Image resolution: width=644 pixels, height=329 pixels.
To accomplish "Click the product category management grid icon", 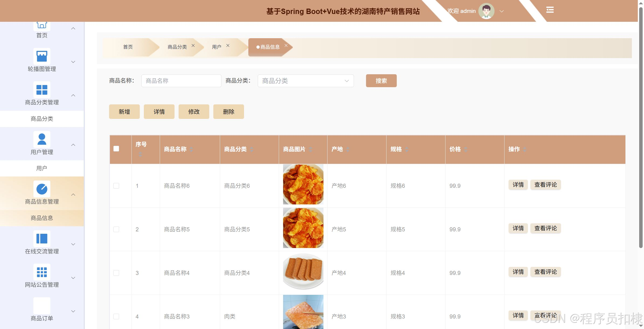I will 42,90.
